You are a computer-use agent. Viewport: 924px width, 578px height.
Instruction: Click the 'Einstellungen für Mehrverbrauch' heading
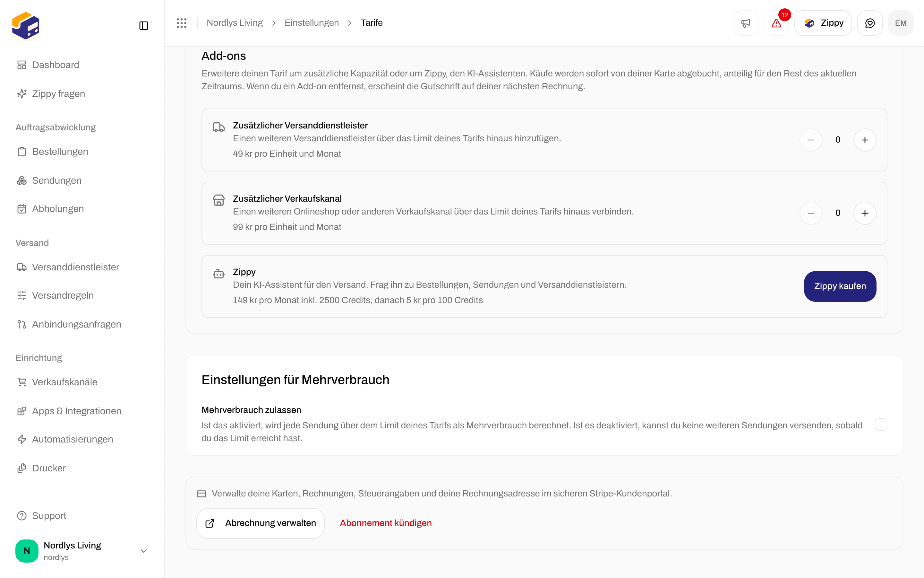pyautogui.click(x=295, y=380)
